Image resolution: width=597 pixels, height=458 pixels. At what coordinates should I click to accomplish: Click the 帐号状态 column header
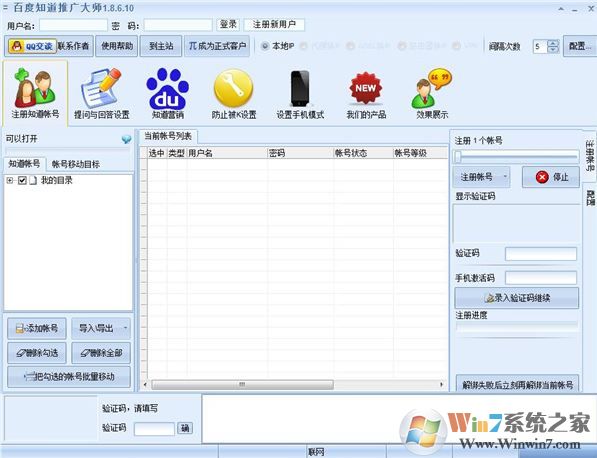(363, 153)
